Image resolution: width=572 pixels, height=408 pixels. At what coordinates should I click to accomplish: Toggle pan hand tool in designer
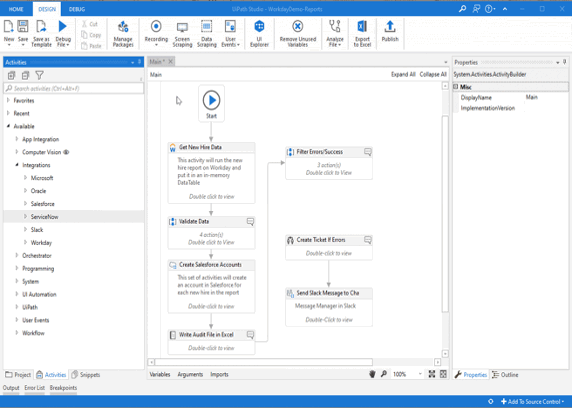372,374
